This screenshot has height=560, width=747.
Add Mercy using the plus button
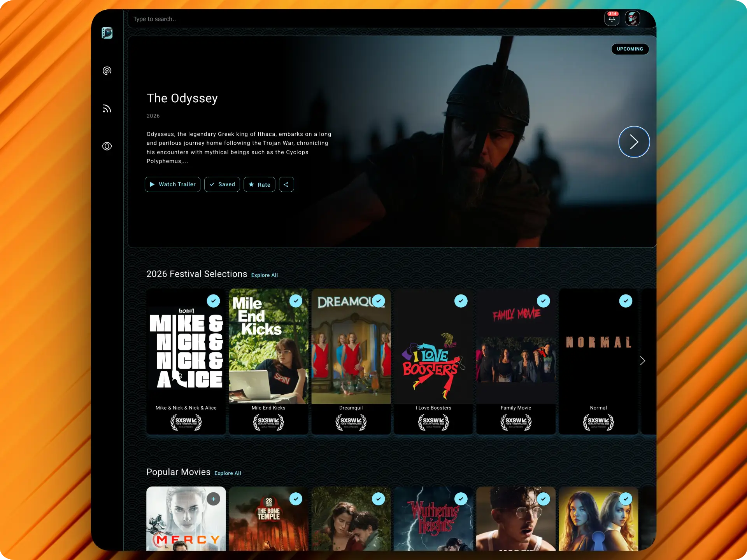click(x=213, y=499)
